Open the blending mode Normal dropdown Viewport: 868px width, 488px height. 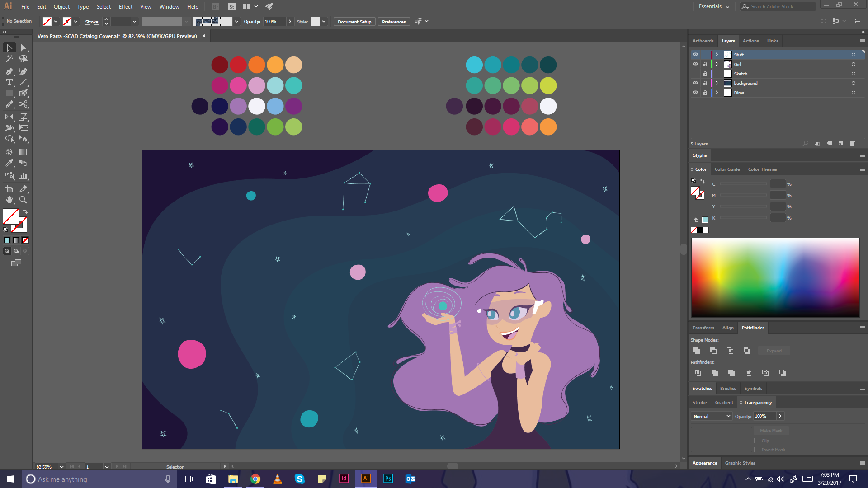[x=712, y=416]
